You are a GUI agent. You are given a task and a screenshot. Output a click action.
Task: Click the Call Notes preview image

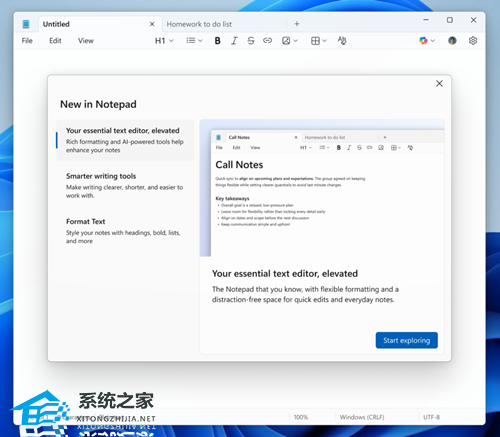click(322, 188)
